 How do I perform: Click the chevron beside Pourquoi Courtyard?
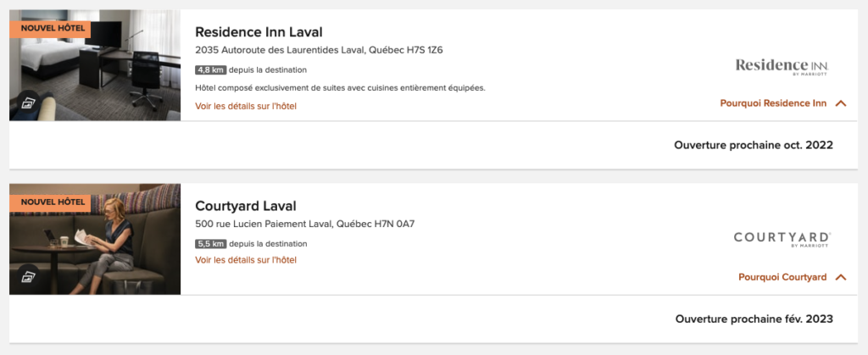pos(841,277)
